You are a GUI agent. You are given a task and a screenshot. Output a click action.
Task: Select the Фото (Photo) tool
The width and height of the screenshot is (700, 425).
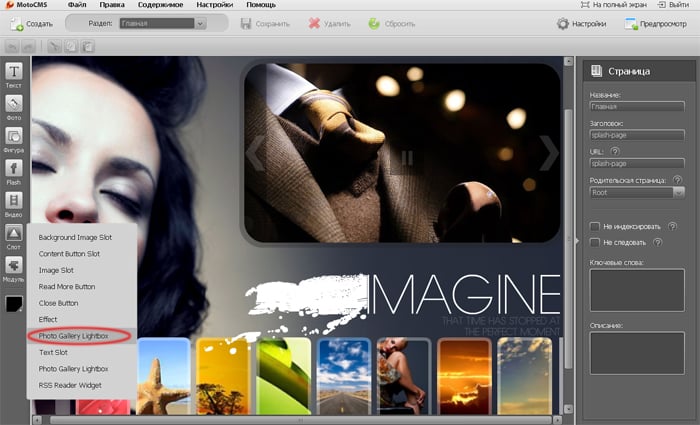[15, 108]
